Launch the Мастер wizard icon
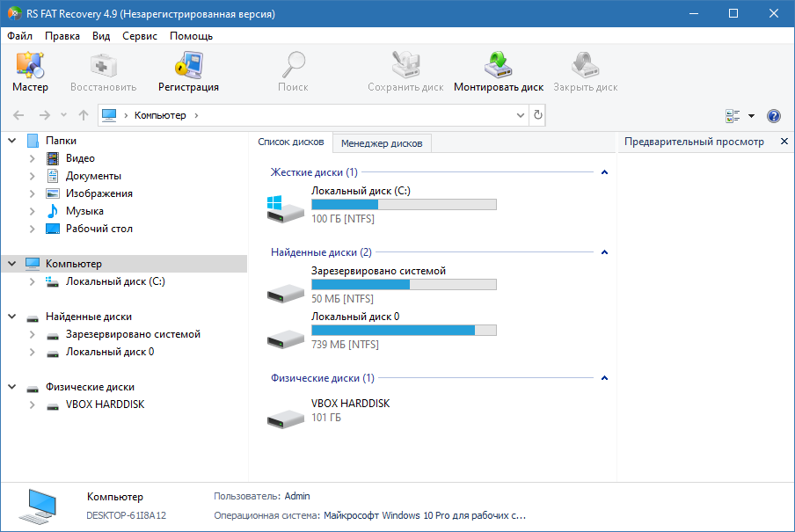Image resolution: width=795 pixels, height=532 pixels. point(30,65)
